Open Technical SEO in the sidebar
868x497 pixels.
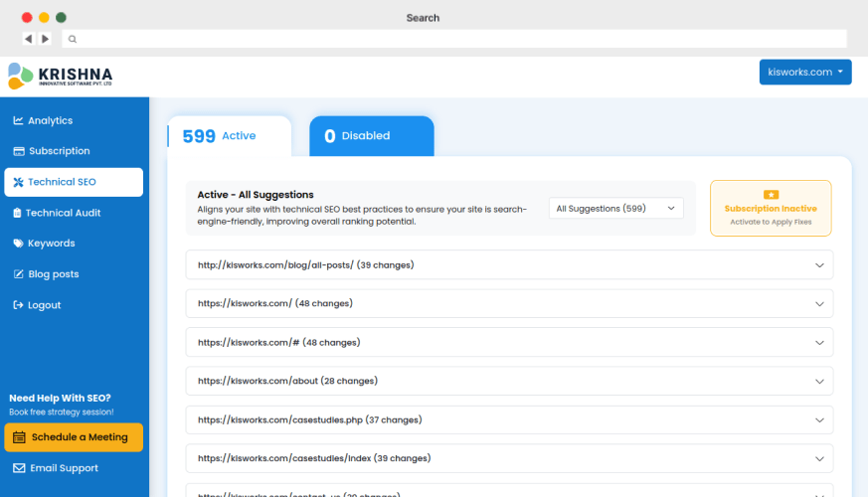tap(74, 182)
